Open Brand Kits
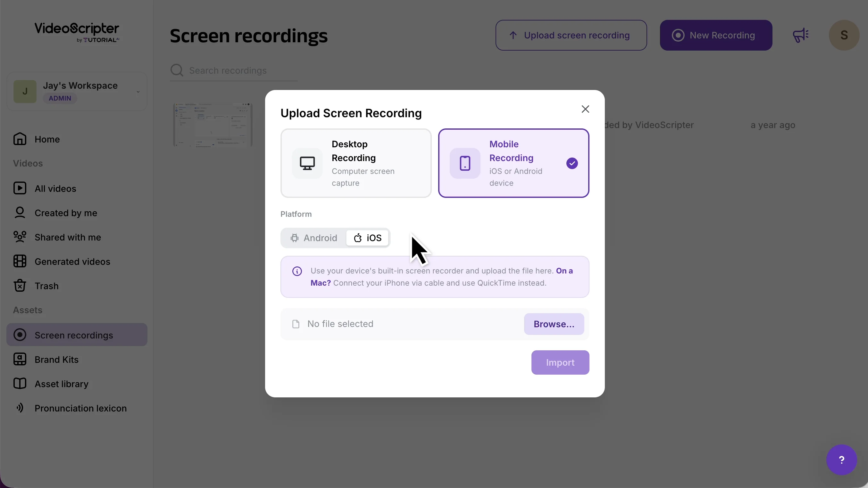The height and width of the screenshot is (488, 868). click(77, 360)
